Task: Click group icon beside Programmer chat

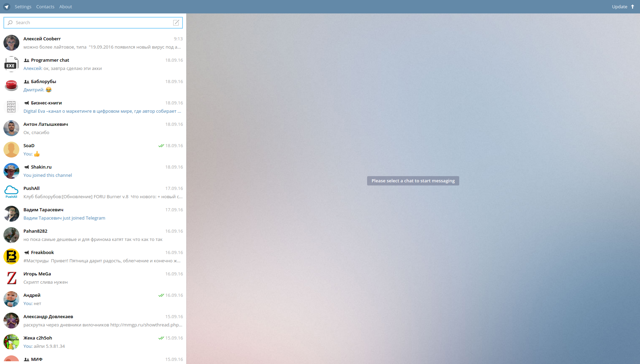Action: (27, 60)
